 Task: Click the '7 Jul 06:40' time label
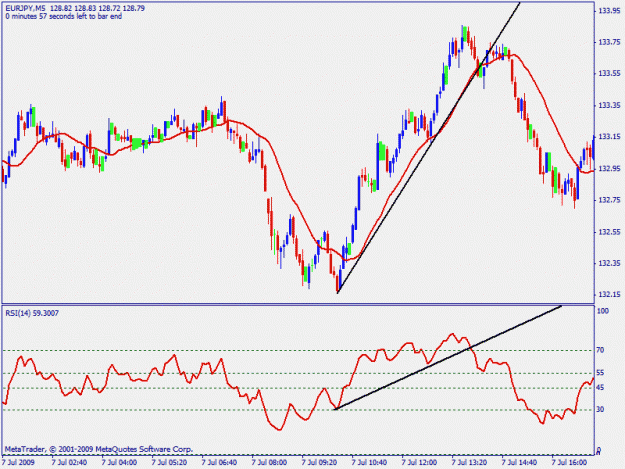tap(219, 463)
